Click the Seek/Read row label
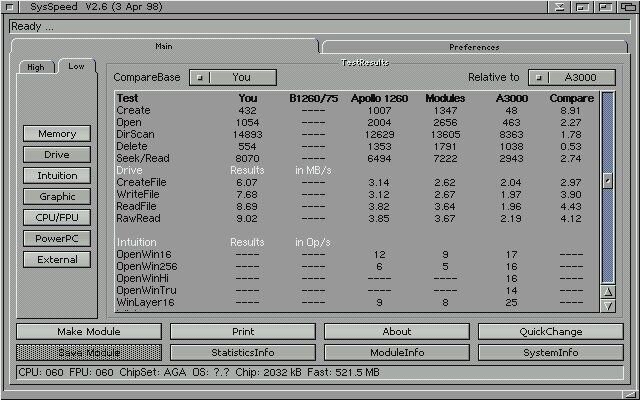This screenshot has height=400, width=640. coord(143,158)
